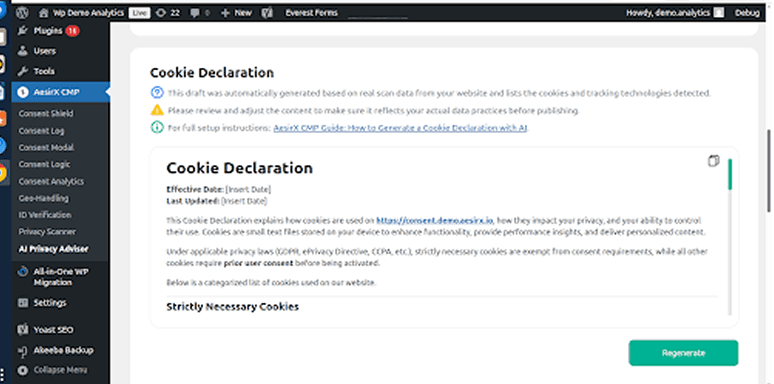Open the New content menu
This screenshot has height=384, width=774.
(x=236, y=13)
